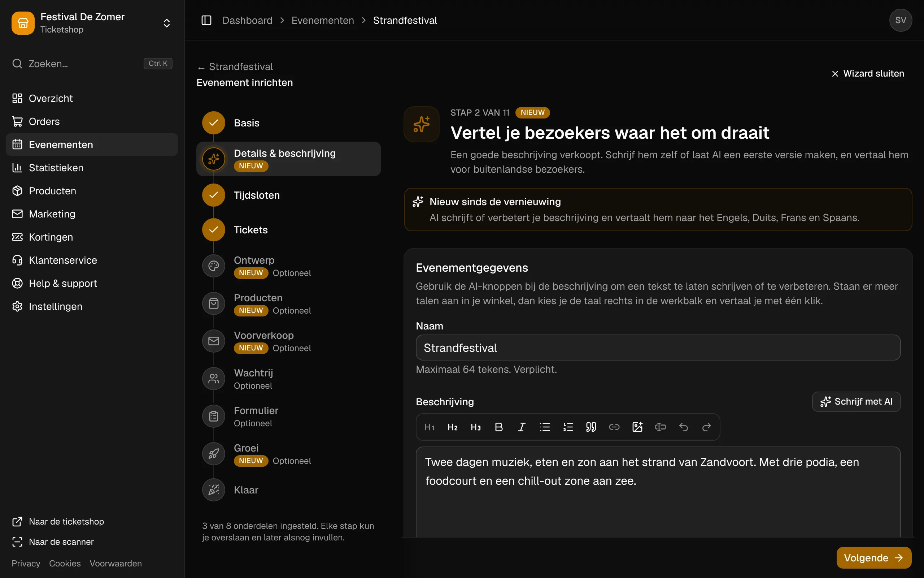The image size is (924, 578).
Task: Insert a numbered list
Action: [x=568, y=427]
